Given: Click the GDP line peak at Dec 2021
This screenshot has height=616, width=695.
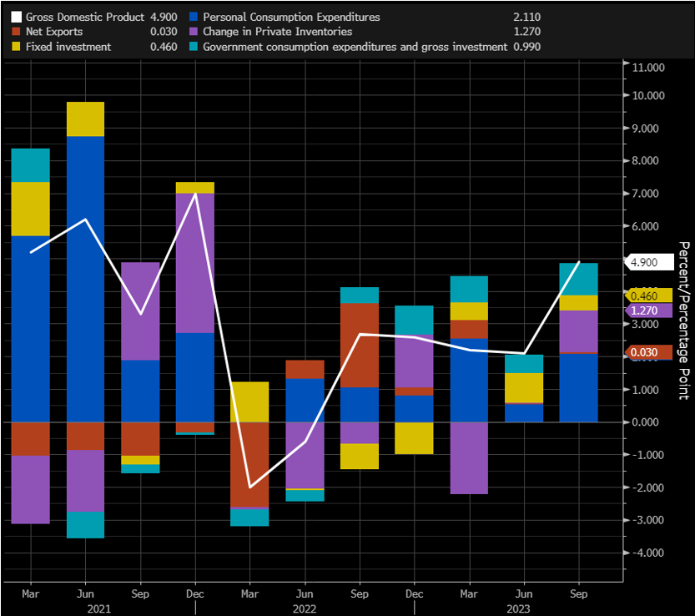Looking at the screenshot, I should tap(195, 194).
